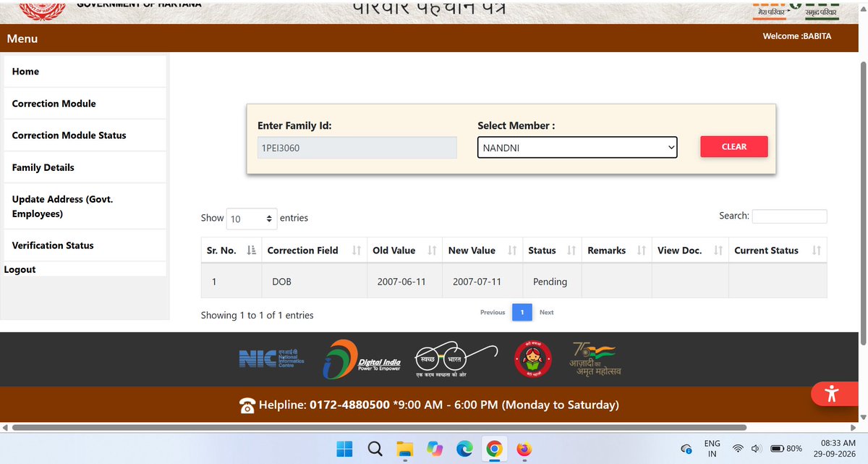Sort table by Old Value column

(x=404, y=250)
